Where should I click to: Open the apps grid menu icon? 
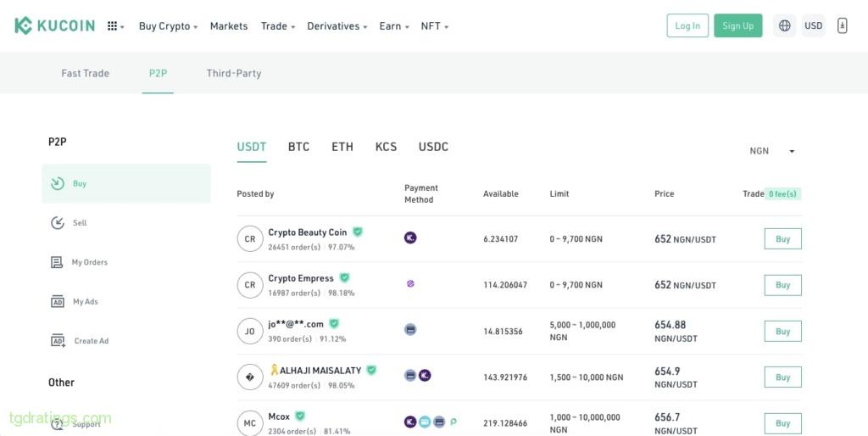click(x=113, y=26)
